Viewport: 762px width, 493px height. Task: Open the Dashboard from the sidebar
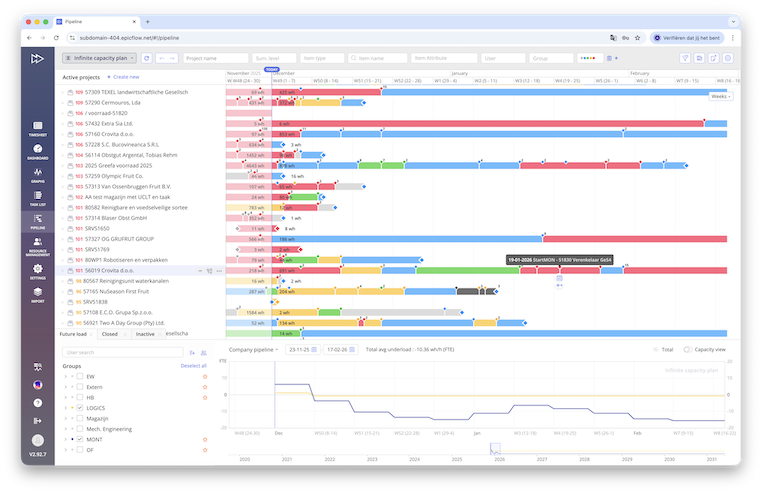(37, 150)
